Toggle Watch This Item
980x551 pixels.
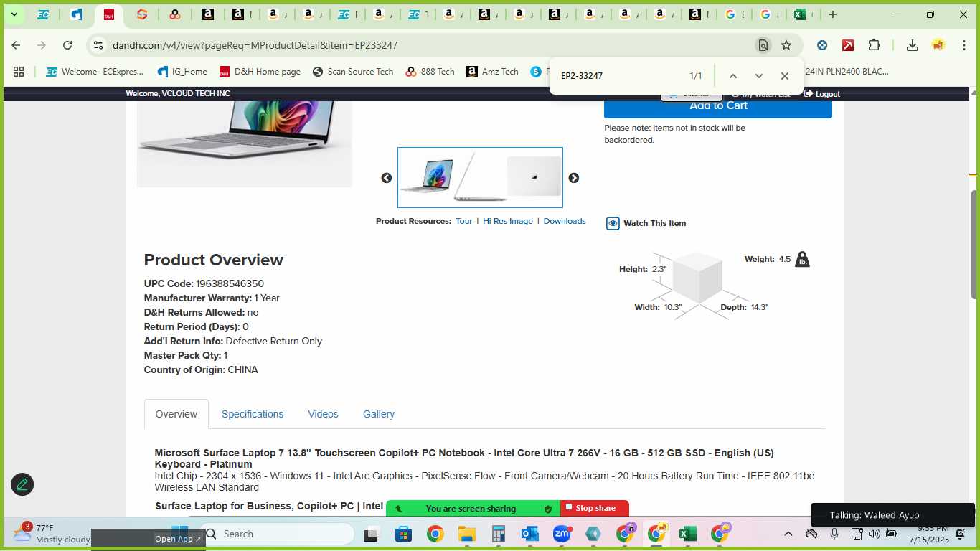tap(646, 223)
